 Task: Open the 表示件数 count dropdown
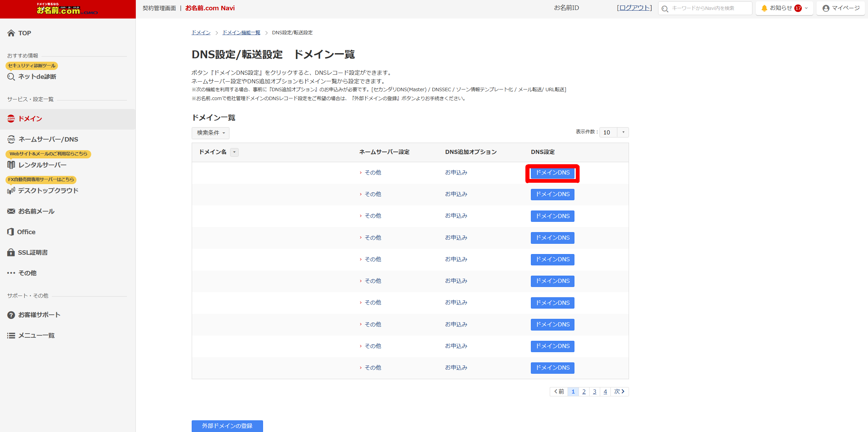point(614,132)
